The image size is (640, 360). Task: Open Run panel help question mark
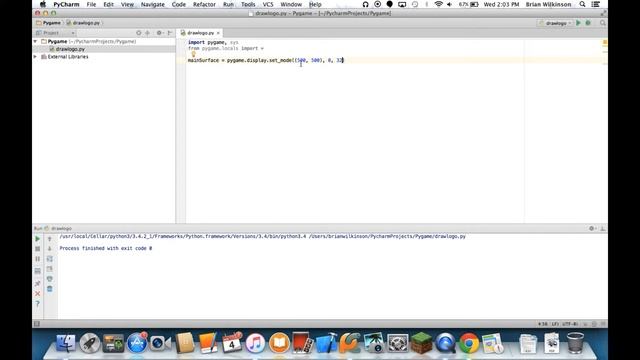coord(38,304)
